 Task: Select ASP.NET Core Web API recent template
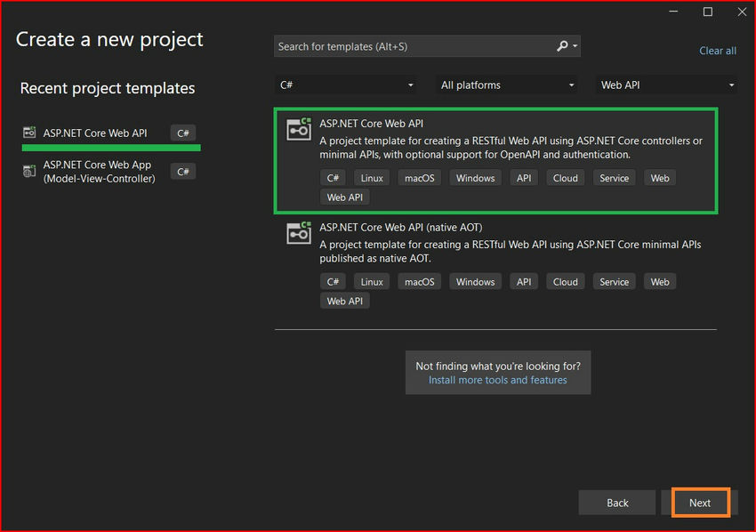(95, 133)
